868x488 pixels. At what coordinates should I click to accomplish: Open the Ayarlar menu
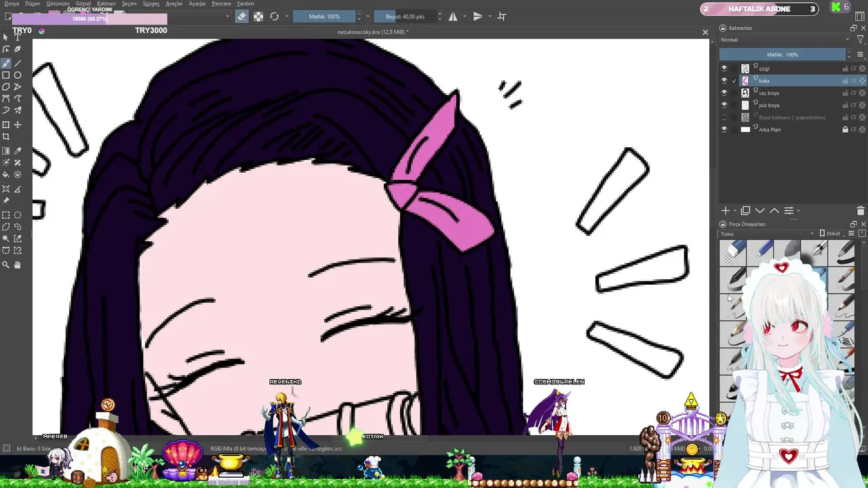point(197,3)
